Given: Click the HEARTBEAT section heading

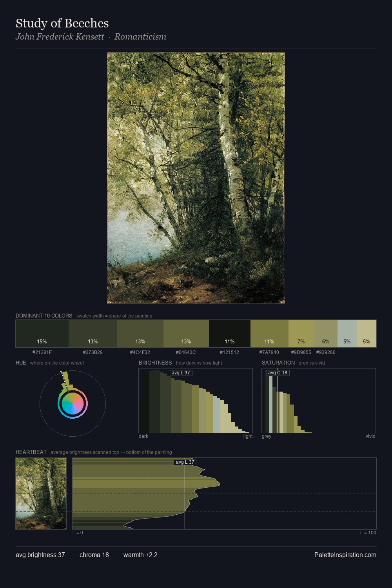Looking at the screenshot, I should 31,452.
